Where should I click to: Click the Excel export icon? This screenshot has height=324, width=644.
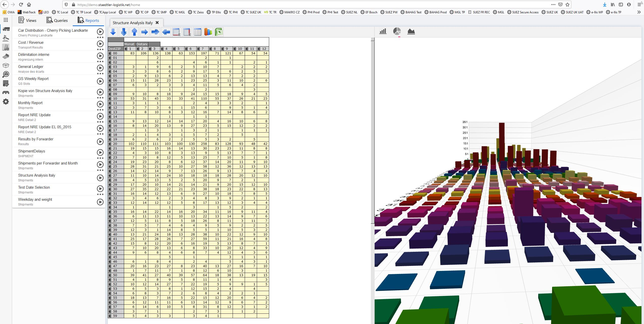point(219,32)
